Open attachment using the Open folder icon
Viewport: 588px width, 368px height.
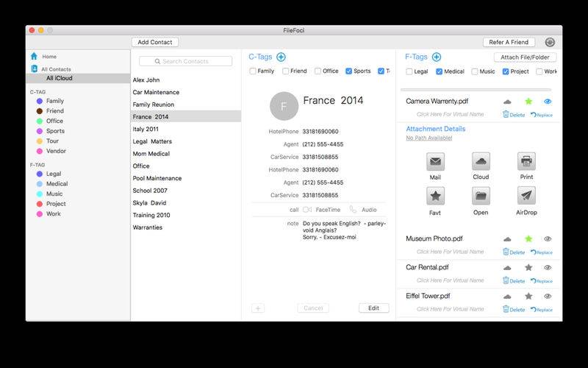[481, 196]
